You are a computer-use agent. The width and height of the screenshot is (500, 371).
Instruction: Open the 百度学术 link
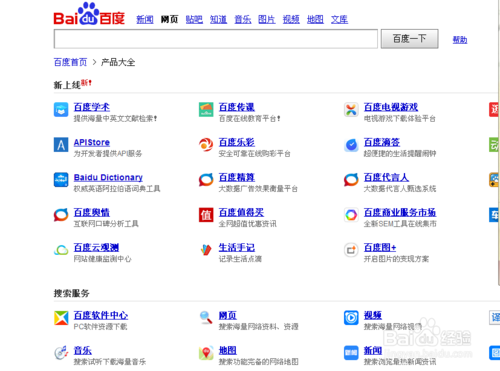click(x=92, y=107)
